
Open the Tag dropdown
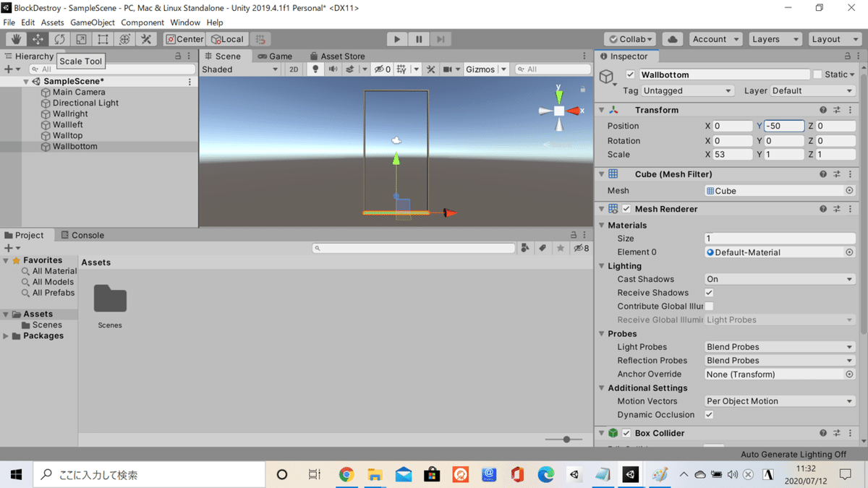click(688, 90)
